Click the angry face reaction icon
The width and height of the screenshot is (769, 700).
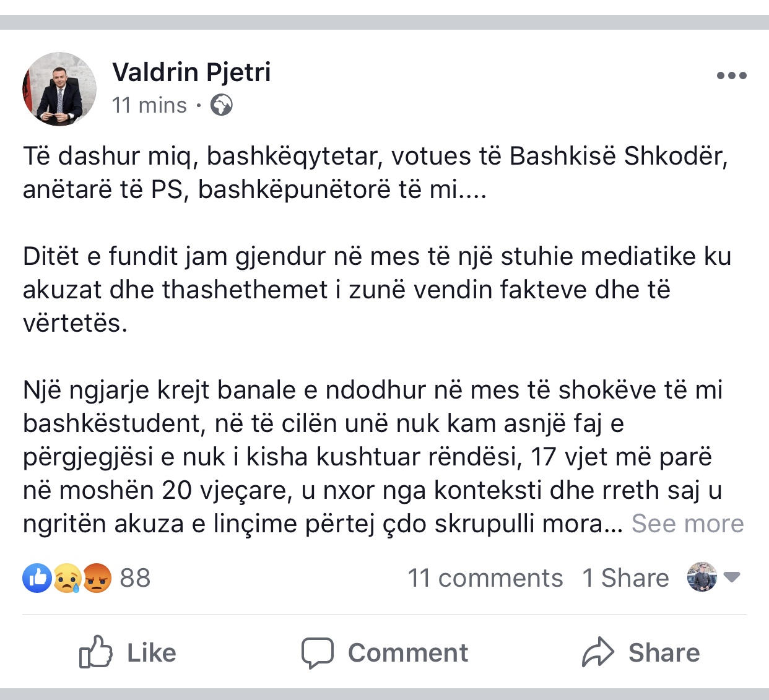(x=97, y=578)
